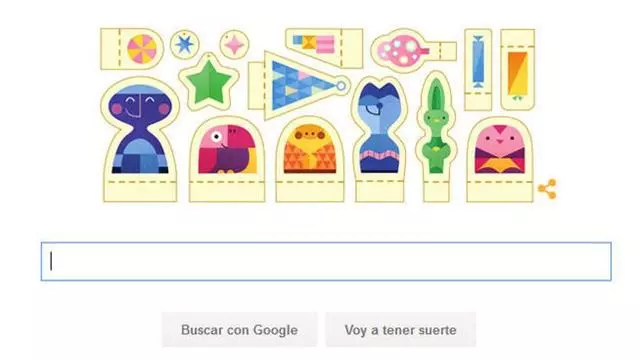This screenshot has height=360, width=640.
Task: Click the orange share icon
Action: tap(547, 189)
